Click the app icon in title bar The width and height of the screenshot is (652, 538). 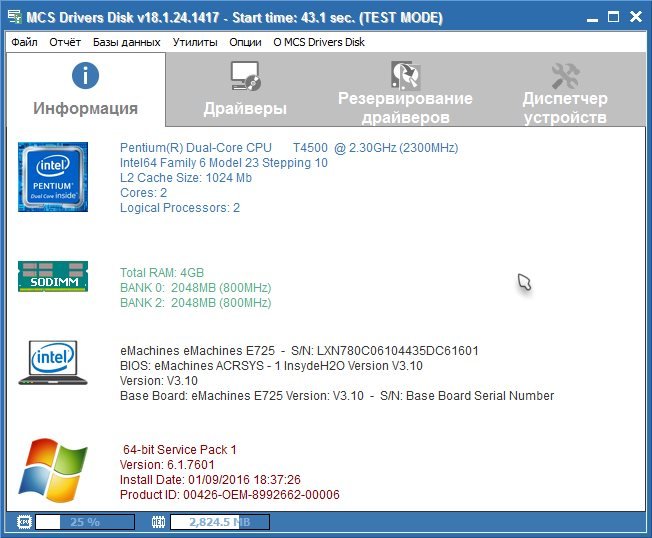(x=15, y=17)
